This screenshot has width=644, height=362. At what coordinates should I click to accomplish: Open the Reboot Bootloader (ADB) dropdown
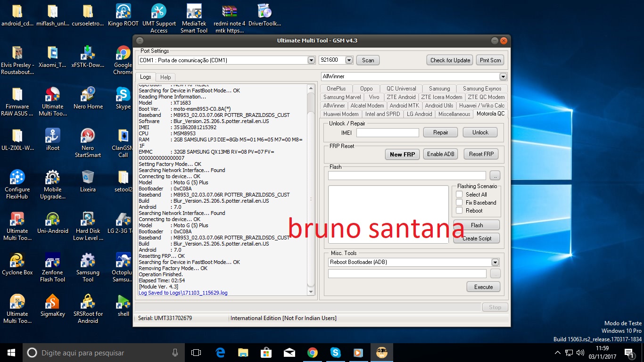495,262
